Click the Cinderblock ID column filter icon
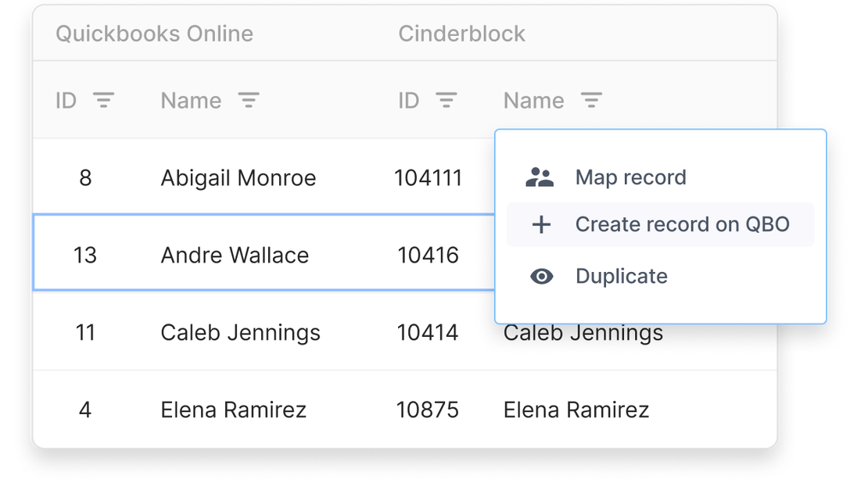 [447, 100]
